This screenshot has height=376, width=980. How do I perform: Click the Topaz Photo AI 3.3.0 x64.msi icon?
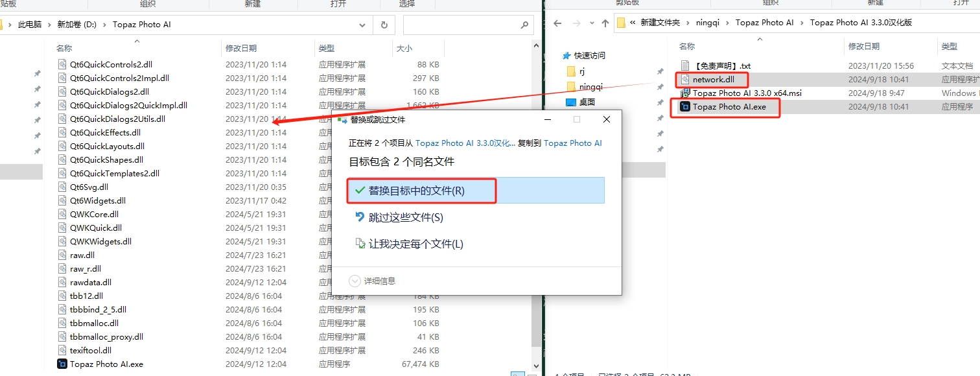(x=685, y=93)
